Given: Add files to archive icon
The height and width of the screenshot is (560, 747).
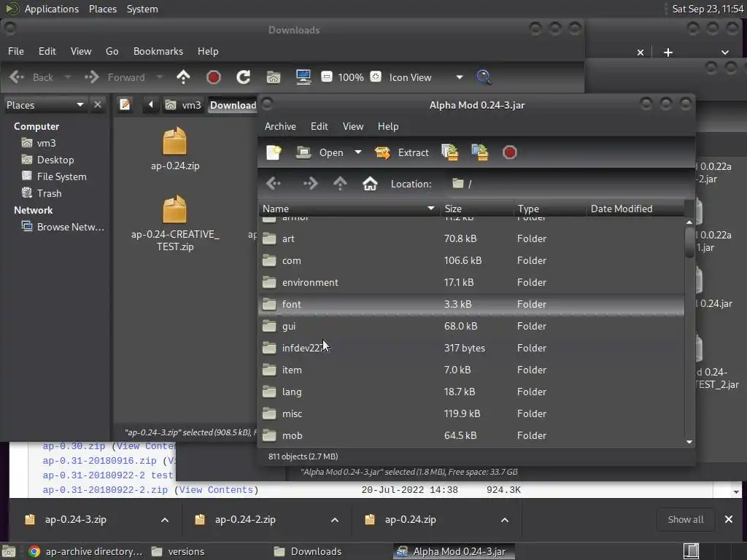Looking at the screenshot, I should tap(449, 152).
